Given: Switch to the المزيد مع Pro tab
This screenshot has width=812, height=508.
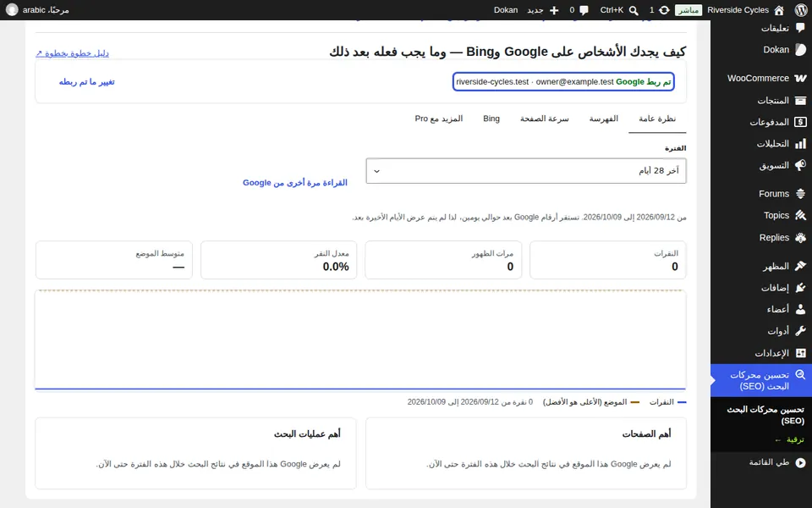Looking at the screenshot, I should click(x=439, y=119).
